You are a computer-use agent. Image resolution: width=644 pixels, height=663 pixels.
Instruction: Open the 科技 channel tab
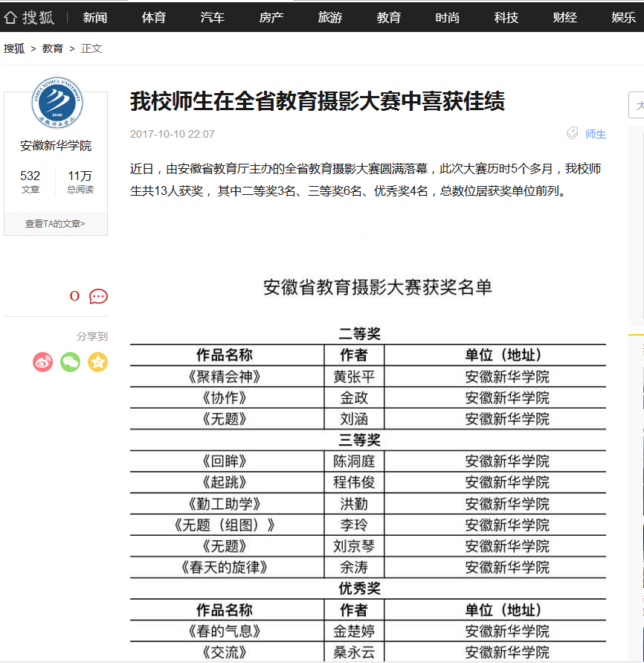(x=506, y=17)
